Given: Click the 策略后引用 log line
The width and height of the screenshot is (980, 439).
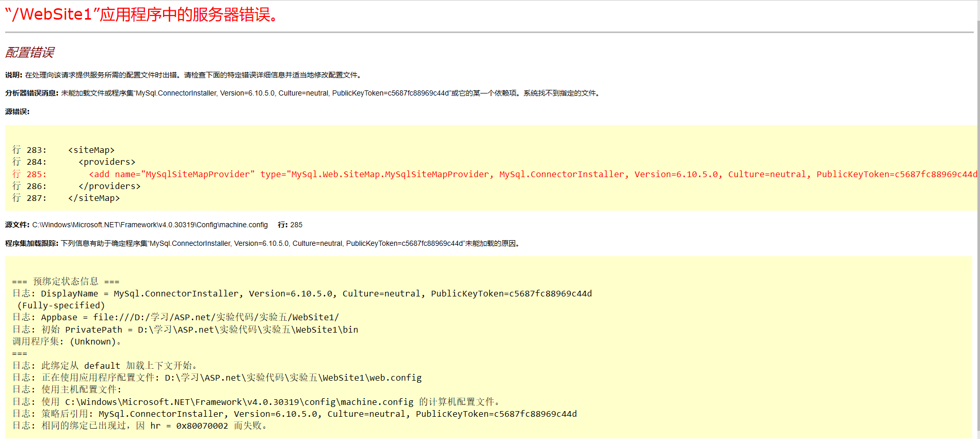Looking at the screenshot, I should [295, 414].
